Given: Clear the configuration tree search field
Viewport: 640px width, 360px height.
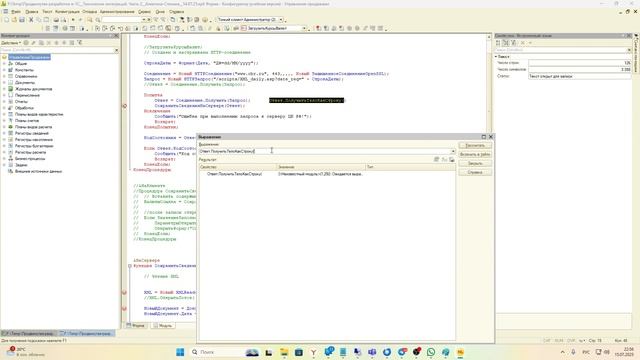Looking at the screenshot, I should coord(116,50).
